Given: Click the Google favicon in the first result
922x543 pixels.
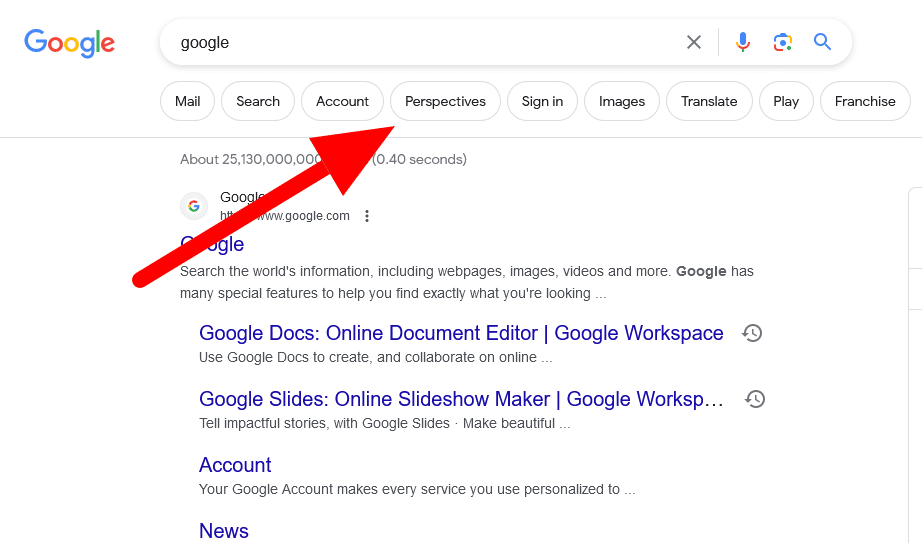Looking at the screenshot, I should (193, 206).
